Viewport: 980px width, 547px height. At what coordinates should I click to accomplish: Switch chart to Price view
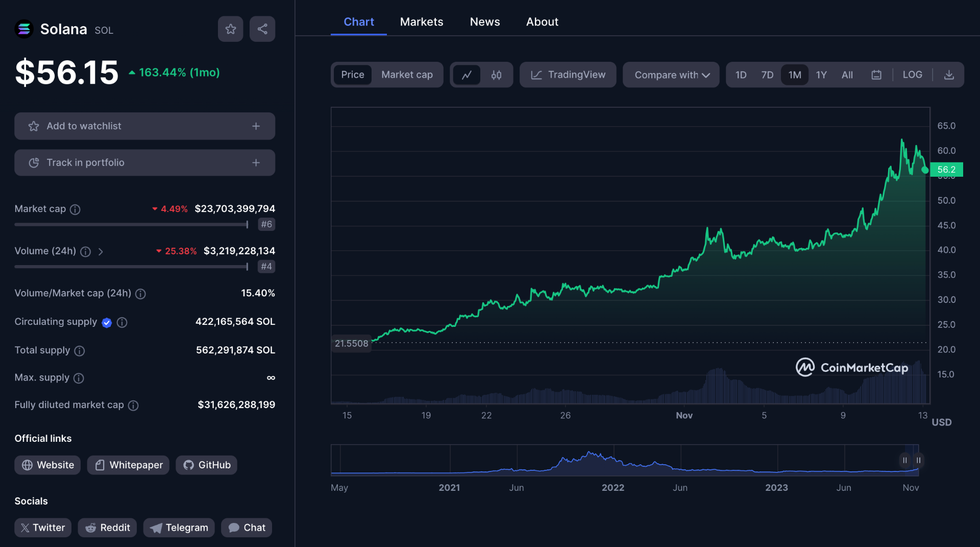353,75
